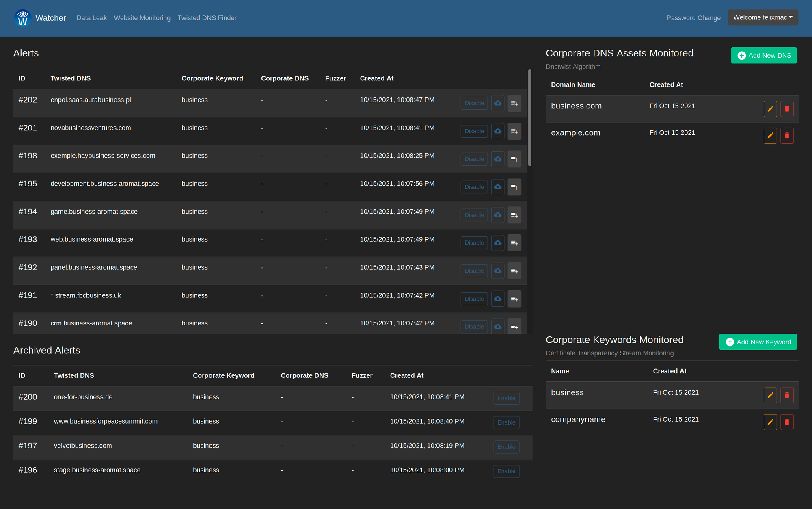Screen dimensions: 812x509
Task: Delete companyname keyword with trash icon
Action: pos(787,422)
